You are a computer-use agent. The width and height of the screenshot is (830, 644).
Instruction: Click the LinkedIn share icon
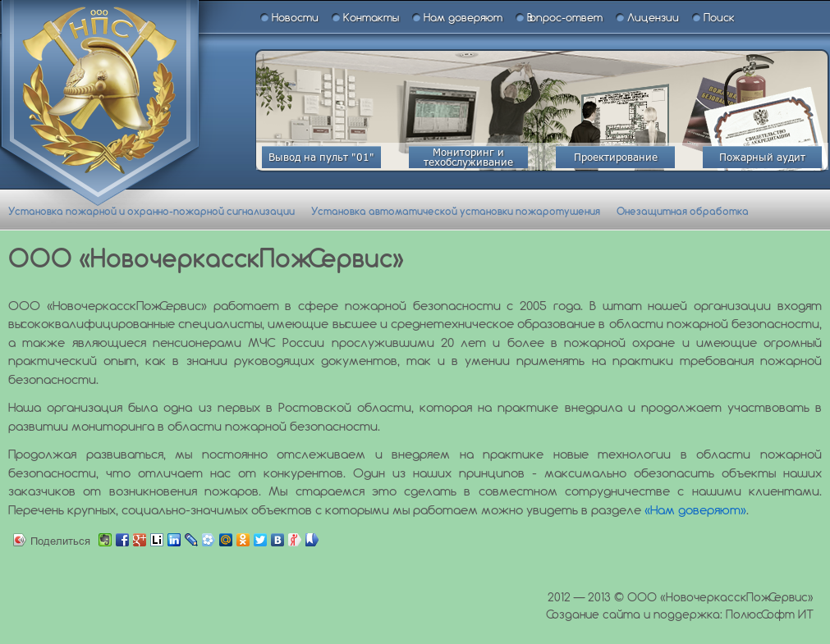point(174,540)
